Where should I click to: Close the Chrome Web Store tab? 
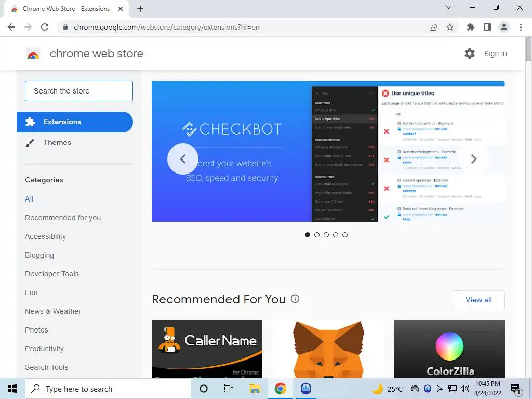point(121,9)
